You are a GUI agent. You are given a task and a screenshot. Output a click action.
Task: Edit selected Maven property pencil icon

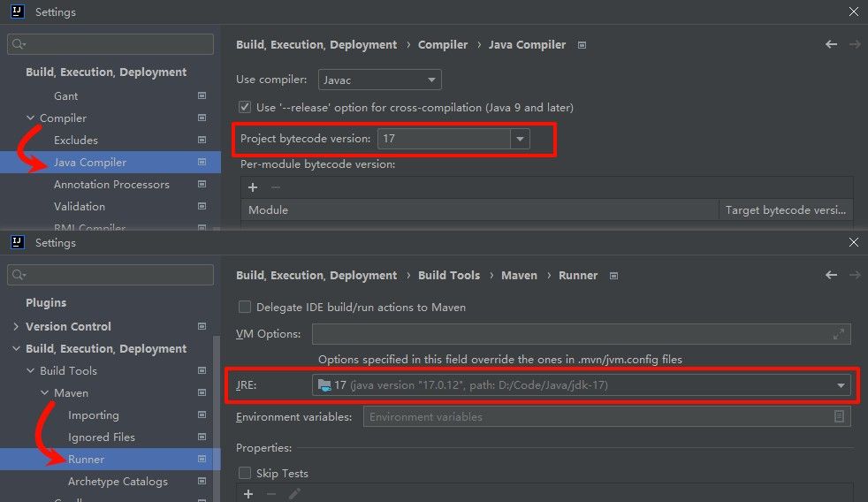[294, 494]
